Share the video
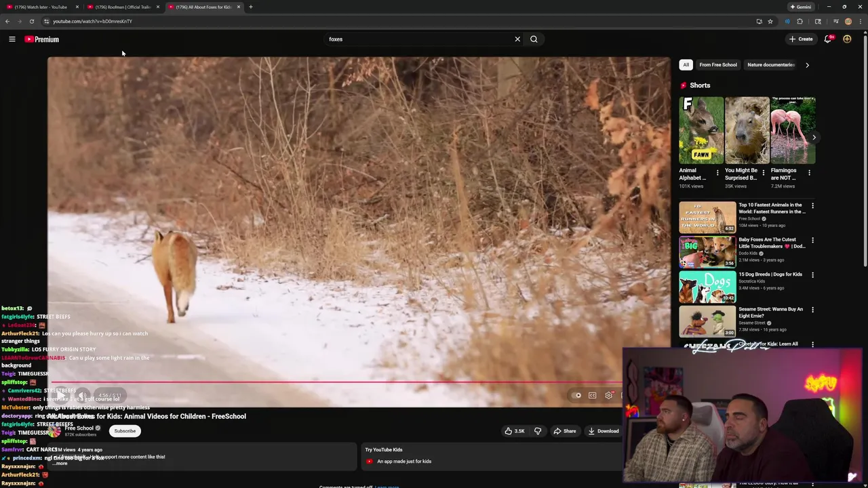868x488 pixels. 564,431
